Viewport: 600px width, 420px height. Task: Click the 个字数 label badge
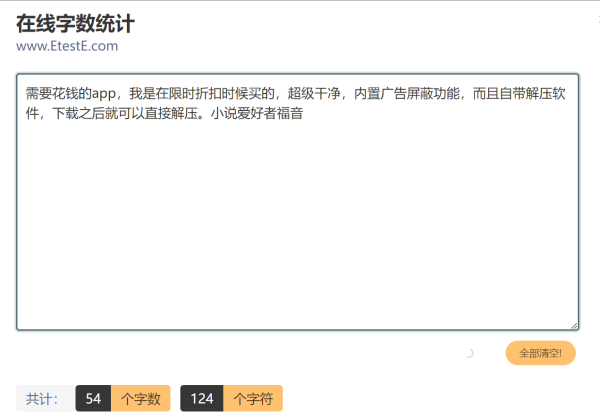coord(141,399)
